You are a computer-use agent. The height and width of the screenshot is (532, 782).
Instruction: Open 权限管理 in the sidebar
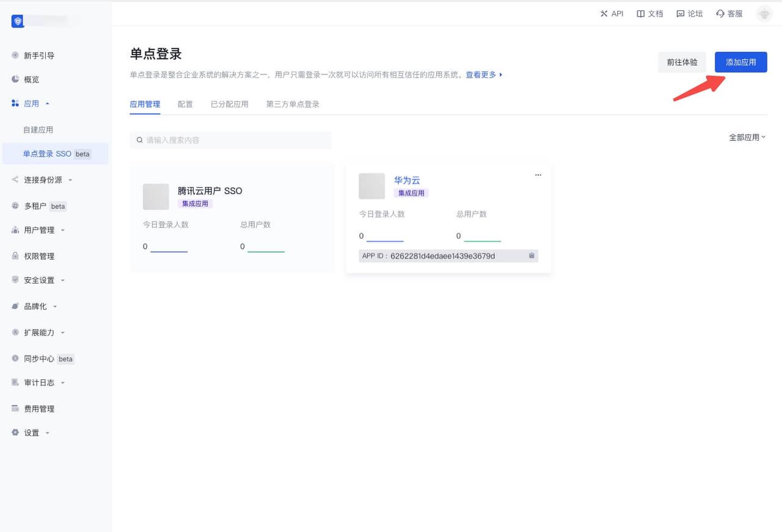click(39, 256)
